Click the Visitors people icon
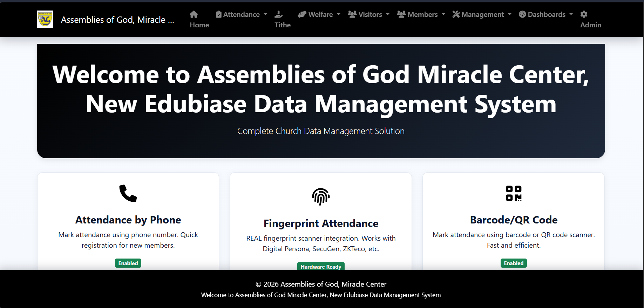Image resolution: width=644 pixels, height=308 pixels. coord(352,14)
